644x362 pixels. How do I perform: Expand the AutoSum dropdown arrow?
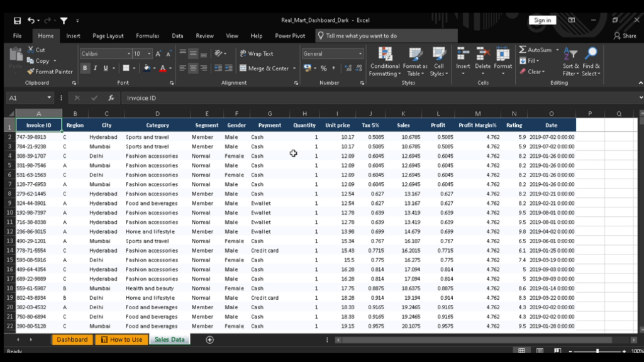pyautogui.click(x=557, y=50)
